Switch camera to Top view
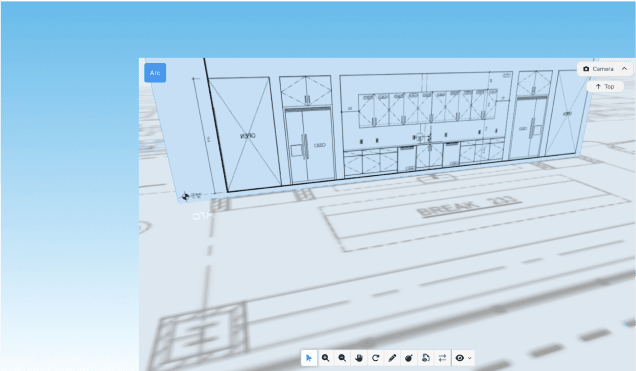Viewport: 636px width, 371px height. (605, 86)
